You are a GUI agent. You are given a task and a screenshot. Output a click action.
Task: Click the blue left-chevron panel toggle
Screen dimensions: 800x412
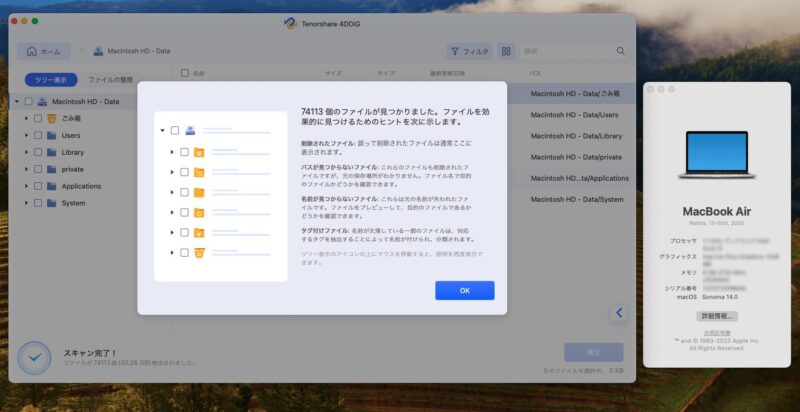point(619,313)
